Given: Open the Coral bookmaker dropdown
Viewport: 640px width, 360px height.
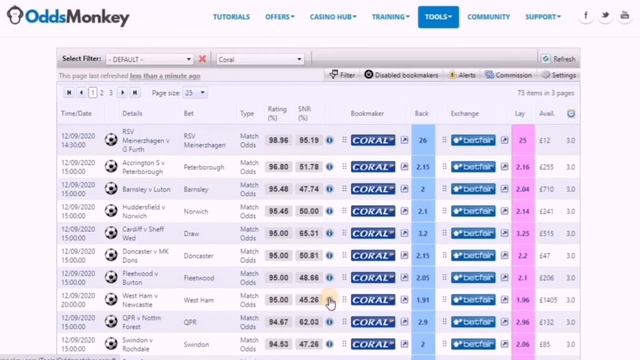Looking at the screenshot, I should (260, 59).
